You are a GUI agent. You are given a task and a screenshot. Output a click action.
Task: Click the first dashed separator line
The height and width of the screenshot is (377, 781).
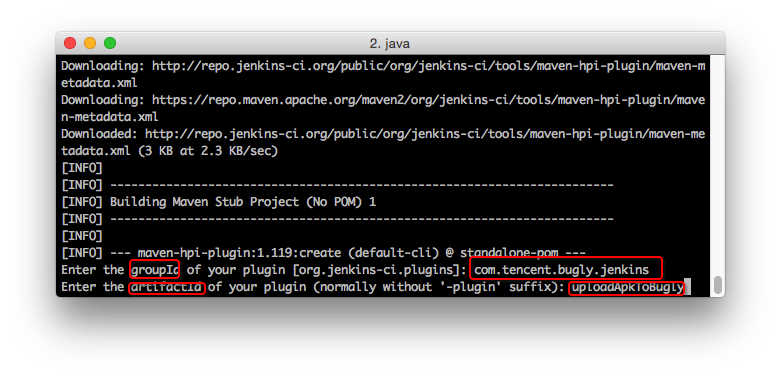click(x=362, y=185)
